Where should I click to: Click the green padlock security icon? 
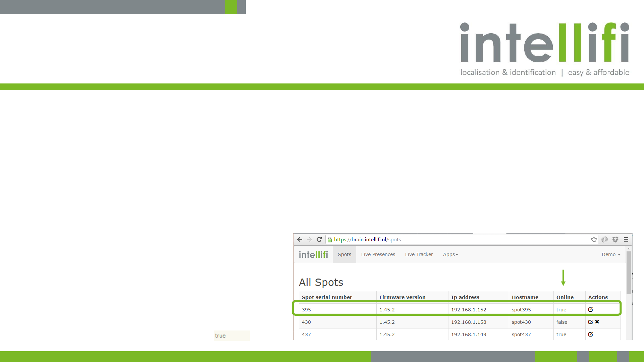[x=330, y=239]
